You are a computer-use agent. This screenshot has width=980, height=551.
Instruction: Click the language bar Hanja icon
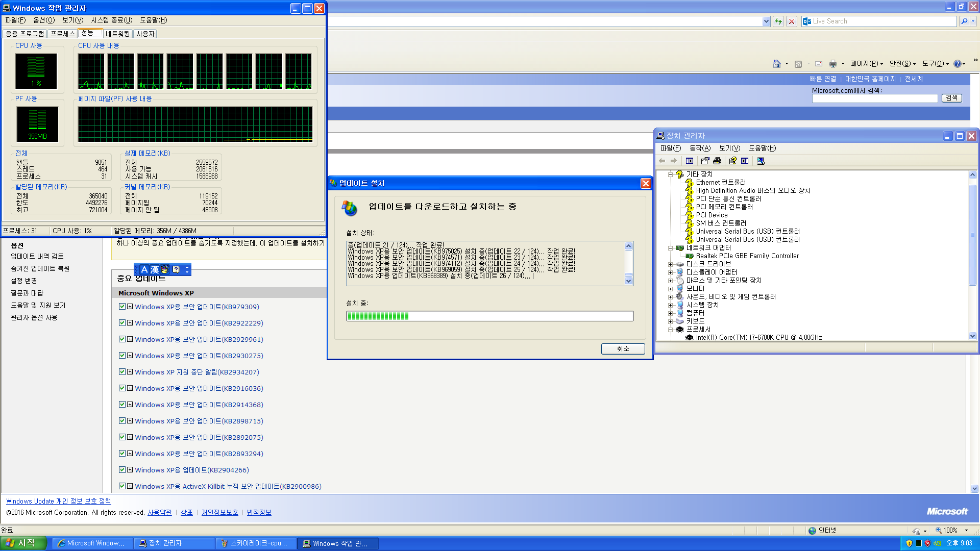click(155, 269)
